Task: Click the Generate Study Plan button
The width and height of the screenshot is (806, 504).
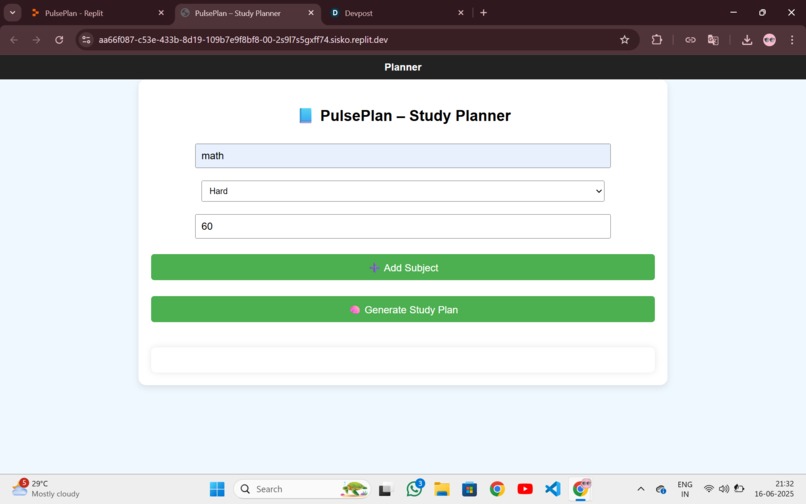Action: click(x=402, y=309)
